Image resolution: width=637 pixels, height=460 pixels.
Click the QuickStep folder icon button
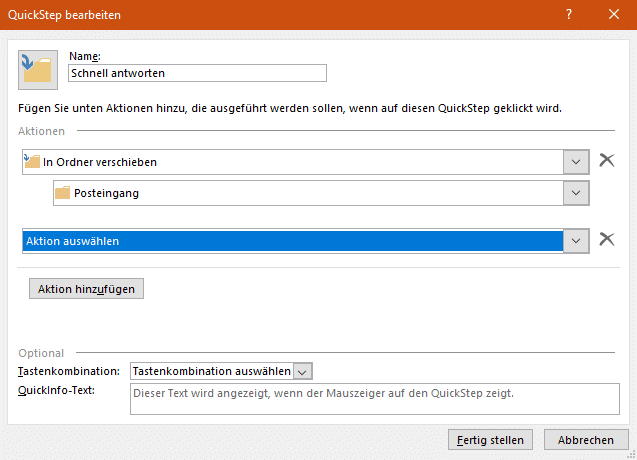(38, 70)
